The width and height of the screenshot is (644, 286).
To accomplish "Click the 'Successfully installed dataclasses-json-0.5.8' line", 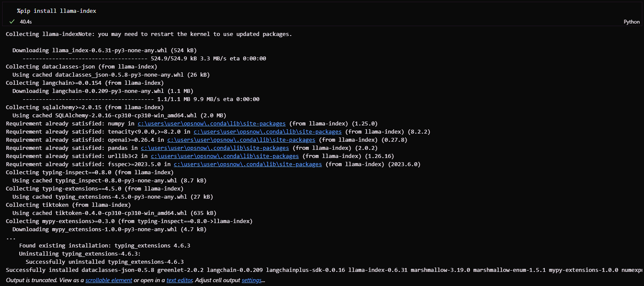I will click(324, 270).
